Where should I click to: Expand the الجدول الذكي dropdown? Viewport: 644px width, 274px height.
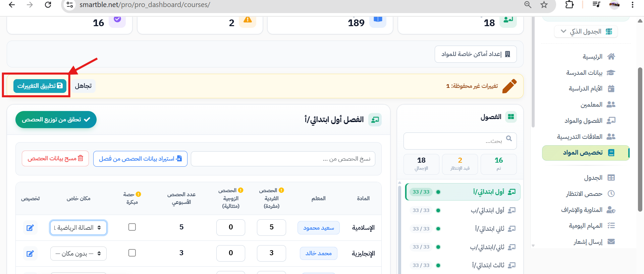pyautogui.click(x=586, y=32)
